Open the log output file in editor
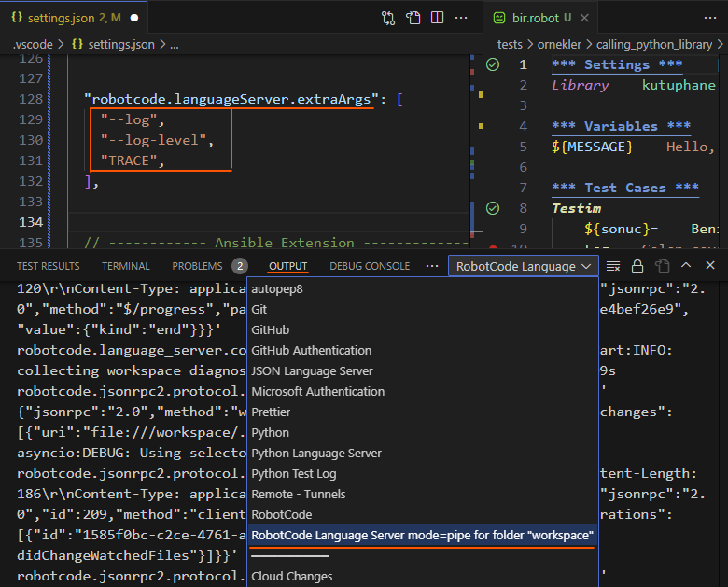 tap(662, 266)
